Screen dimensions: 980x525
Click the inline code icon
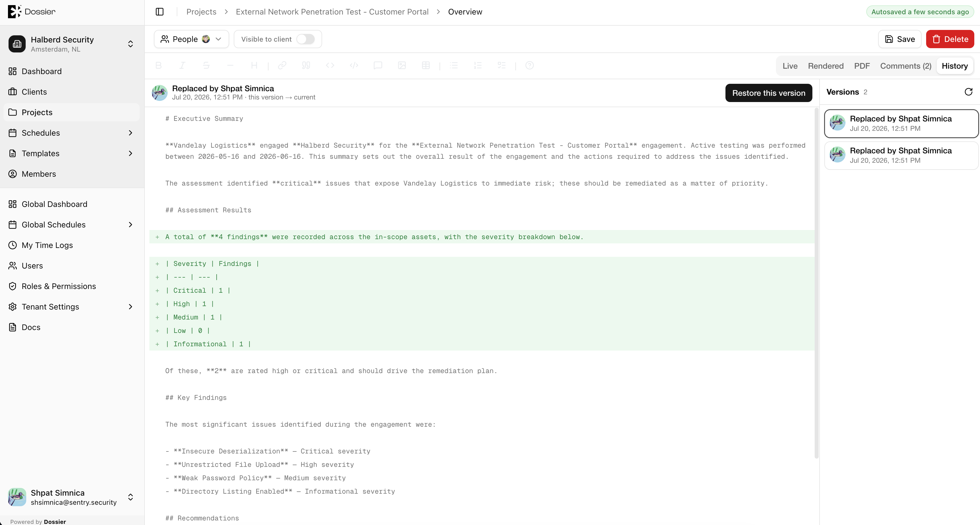point(330,66)
